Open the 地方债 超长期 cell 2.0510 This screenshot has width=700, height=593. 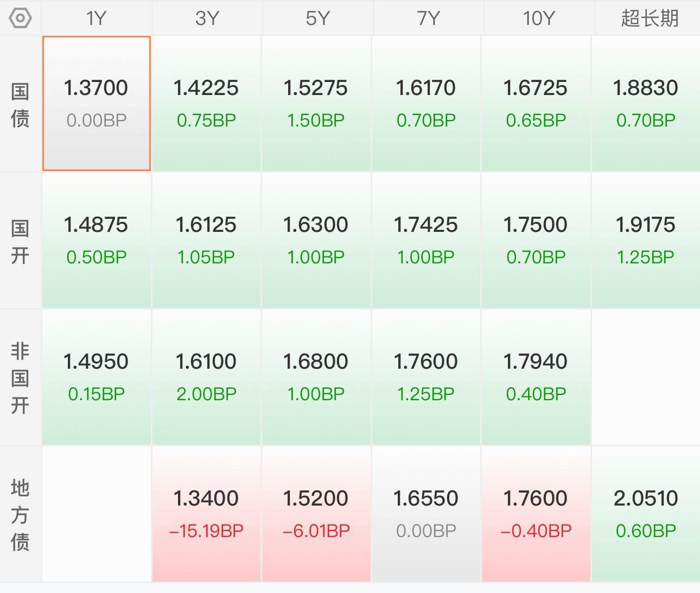click(x=646, y=514)
